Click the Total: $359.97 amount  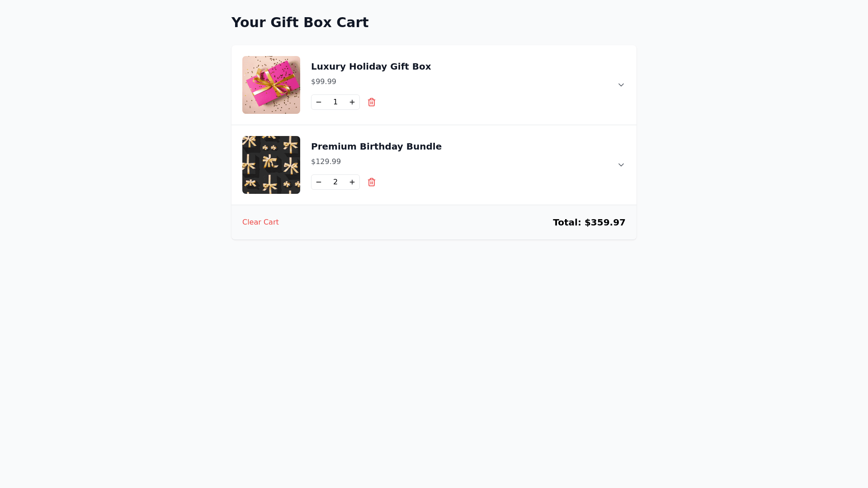(589, 222)
